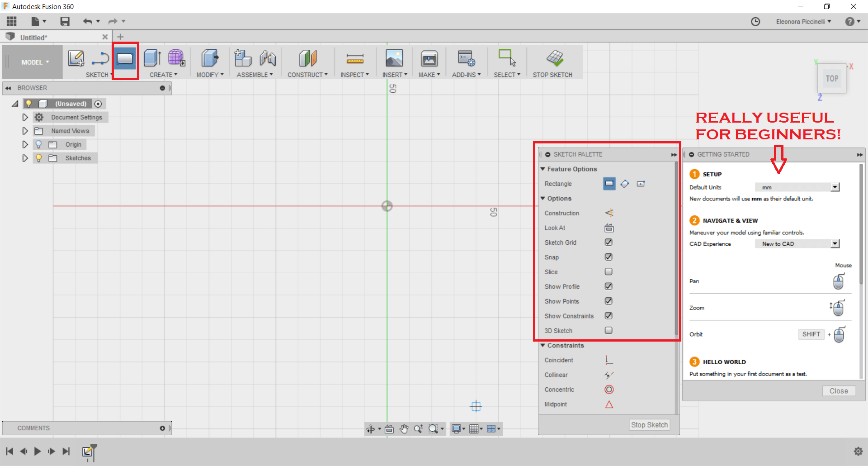Select the Line sketch tool

100,58
